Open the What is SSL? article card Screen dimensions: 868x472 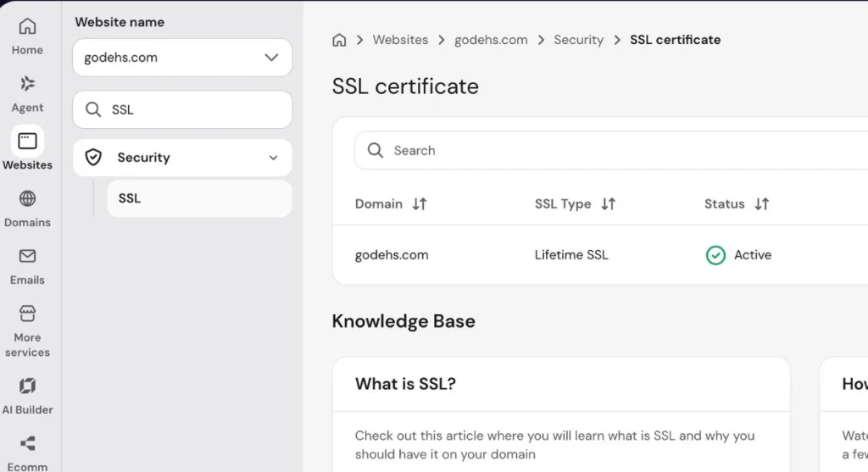point(561,414)
